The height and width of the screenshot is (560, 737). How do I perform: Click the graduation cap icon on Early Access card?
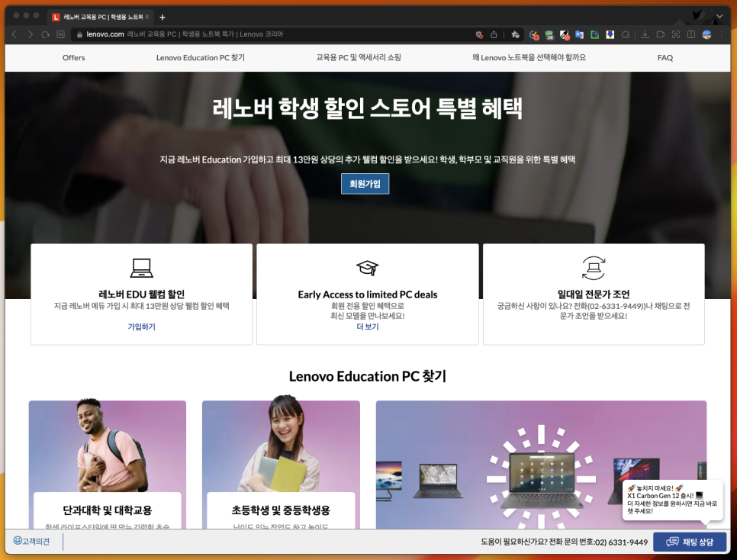367,268
